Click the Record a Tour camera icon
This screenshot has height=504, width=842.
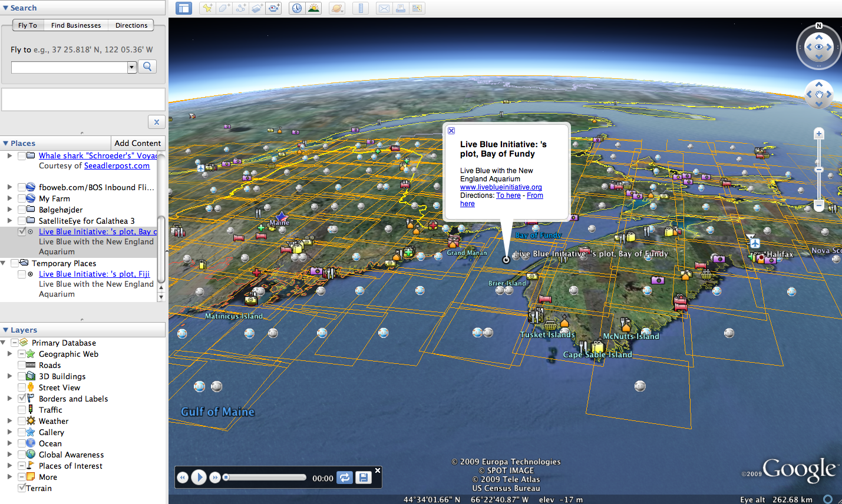point(273,8)
